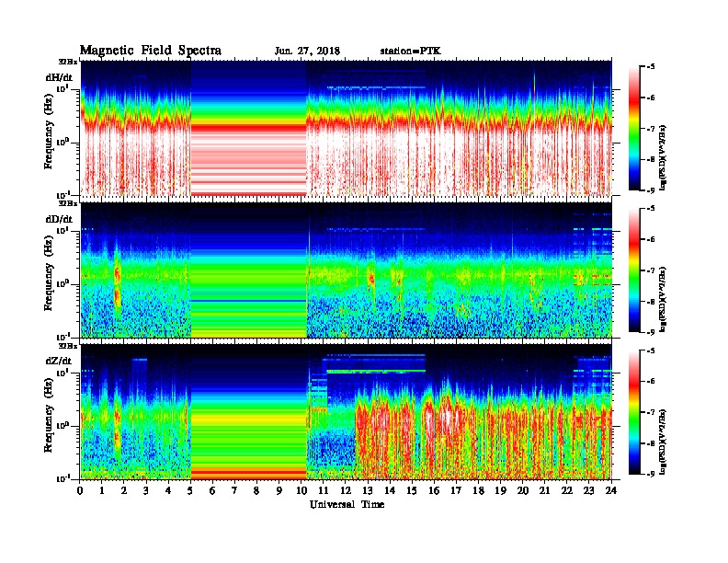Click hour tick label 12 on time axis

point(346,490)
